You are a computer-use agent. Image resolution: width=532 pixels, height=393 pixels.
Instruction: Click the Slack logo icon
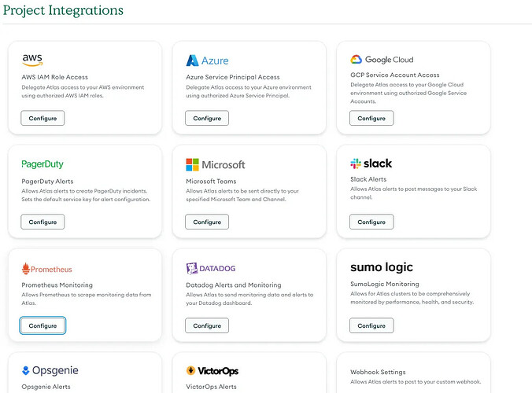point(356,163)
